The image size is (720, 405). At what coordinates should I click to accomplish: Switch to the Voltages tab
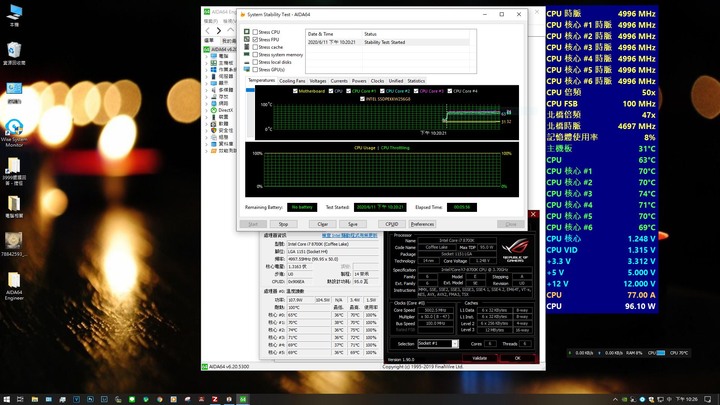[x=318, y=81]
